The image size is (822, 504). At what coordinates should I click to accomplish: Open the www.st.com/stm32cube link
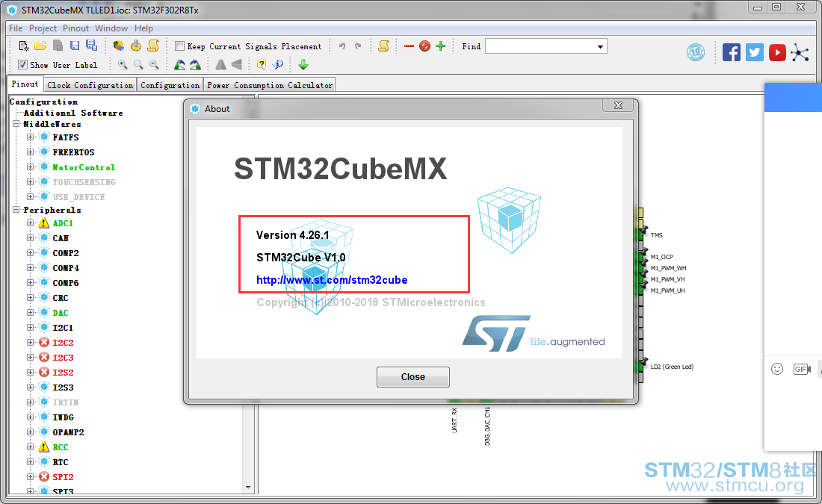click(332, 280)
